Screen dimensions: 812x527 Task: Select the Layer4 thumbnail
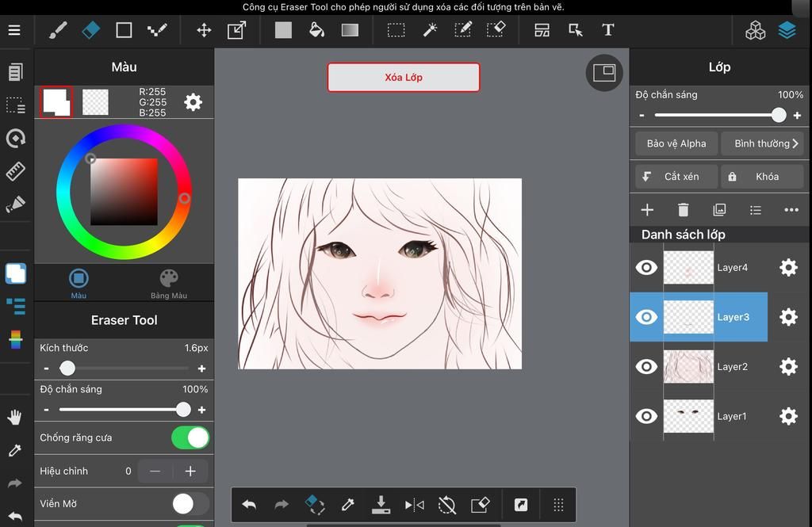(688, 268)
